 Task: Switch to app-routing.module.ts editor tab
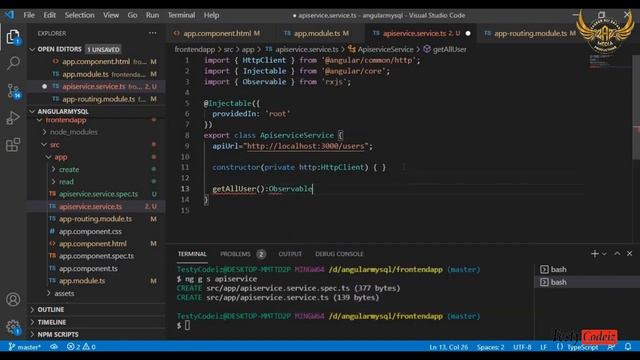point(530,33)
